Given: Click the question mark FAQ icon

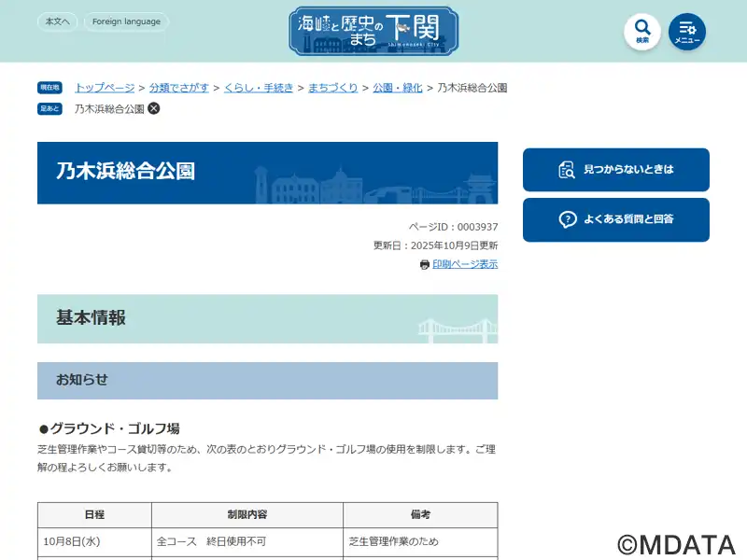Looking at the screenshot, I should pyautogui.click(x=567, y=219).
